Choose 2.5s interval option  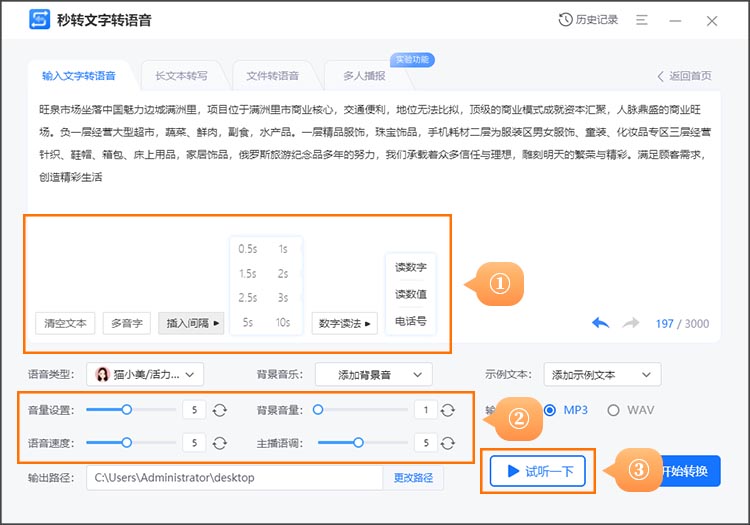(248, 297)
